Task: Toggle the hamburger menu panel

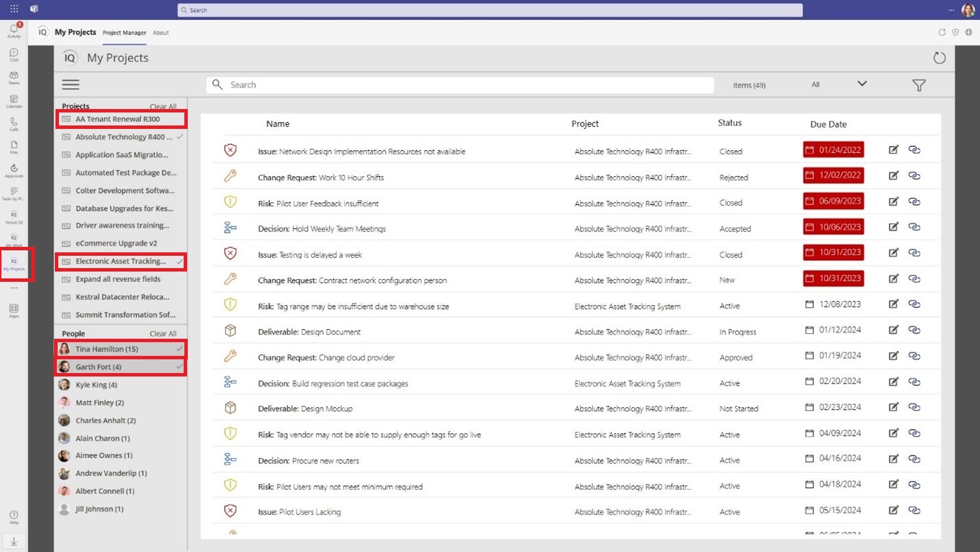Action: pyautogui.click(x=71, y=85)
